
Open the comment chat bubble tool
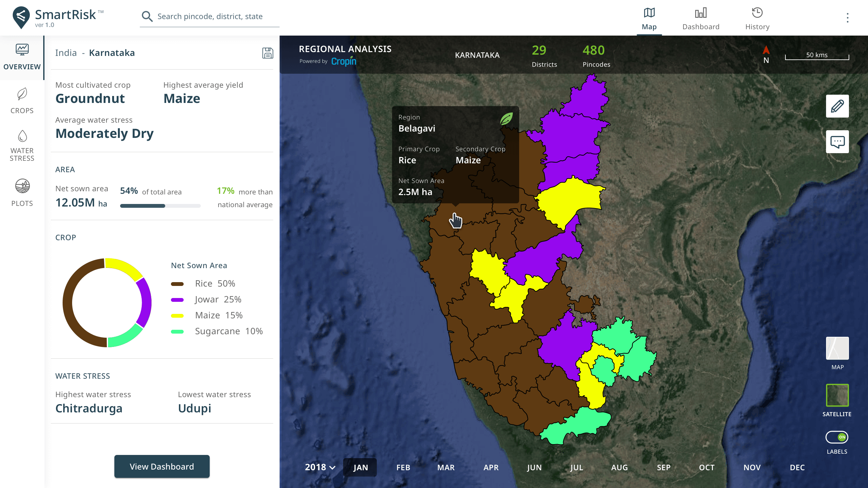tap(837, 142)
